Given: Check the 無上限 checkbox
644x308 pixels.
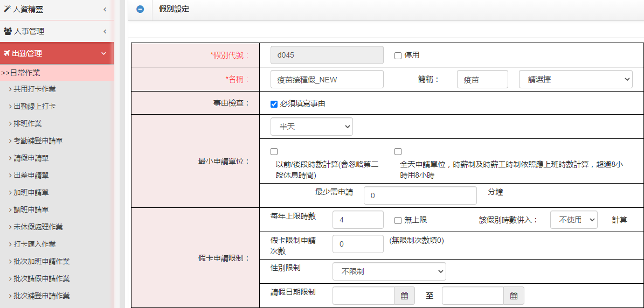Looking at the screenshot, I should click(x=398, y=220).
